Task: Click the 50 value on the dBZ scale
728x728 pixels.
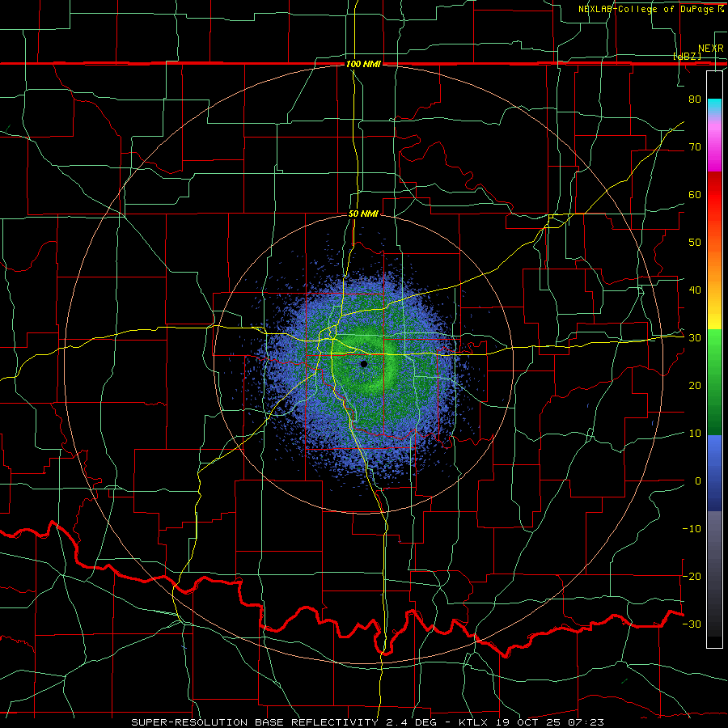Action: pyautogui.click(x=695, y=243)
